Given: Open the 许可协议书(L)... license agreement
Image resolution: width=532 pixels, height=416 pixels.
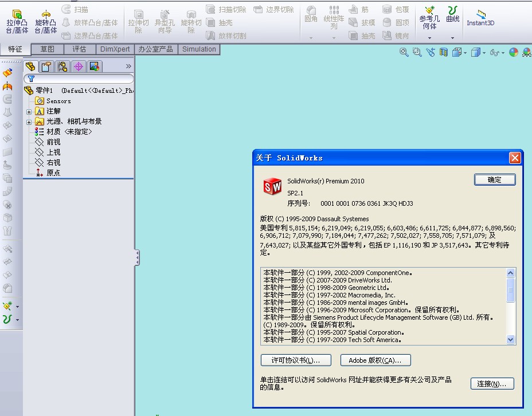Looking at the screenshot, I should tap(296, 360).
